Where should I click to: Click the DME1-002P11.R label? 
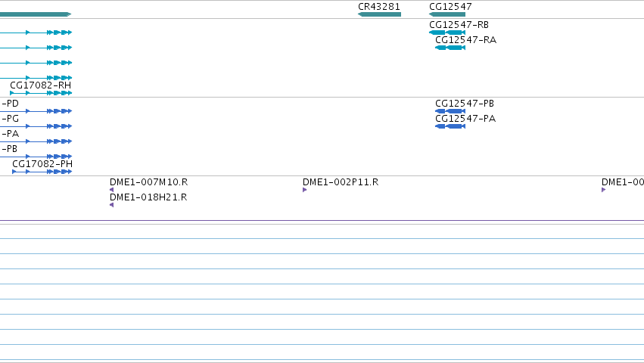[x=341, y=182]
